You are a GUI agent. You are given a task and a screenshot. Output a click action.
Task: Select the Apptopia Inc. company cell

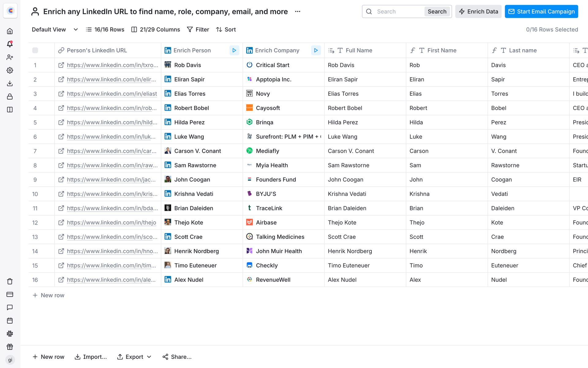pos(284,79)
